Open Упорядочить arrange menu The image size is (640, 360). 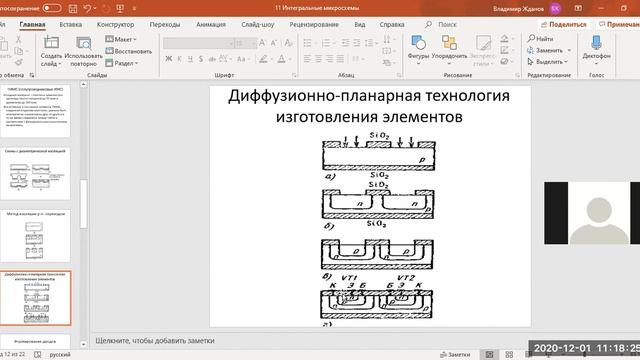tap(449, 51)
